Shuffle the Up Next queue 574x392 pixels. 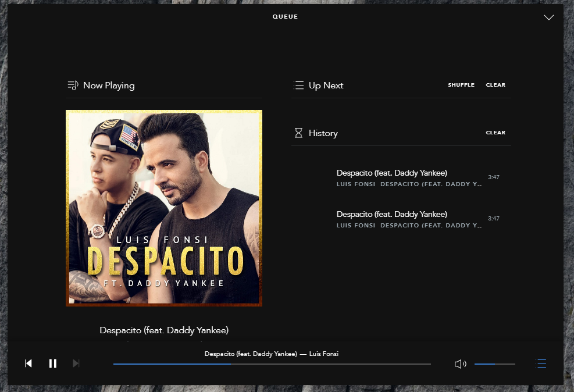point(461,85)
